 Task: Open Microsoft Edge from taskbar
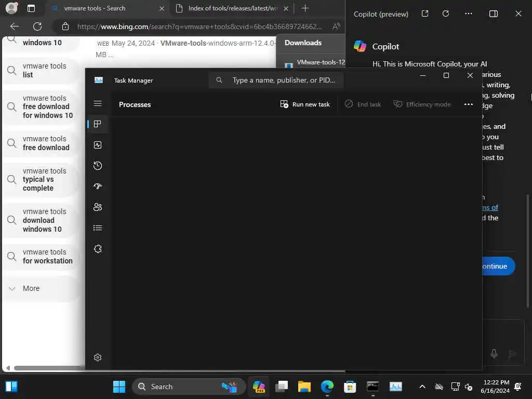(x=327, y=387)
